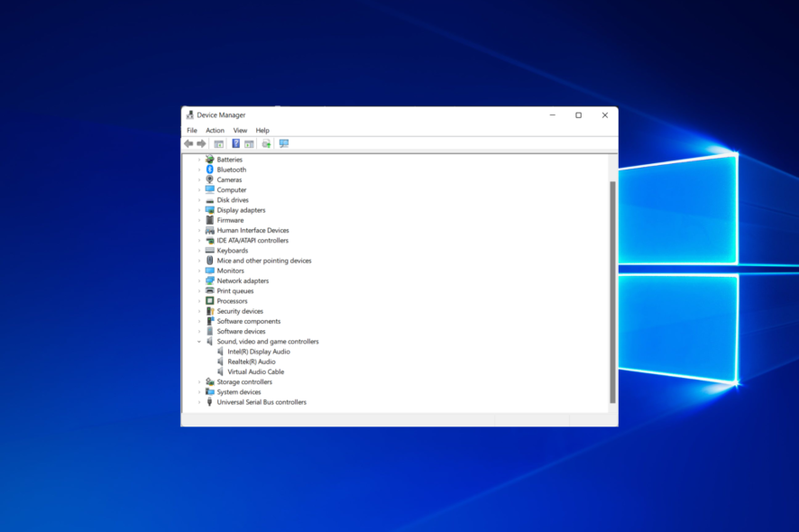Minimize the Device Manager window
Image resolution: width=799 pixels, height=532 pixels.
553,115
